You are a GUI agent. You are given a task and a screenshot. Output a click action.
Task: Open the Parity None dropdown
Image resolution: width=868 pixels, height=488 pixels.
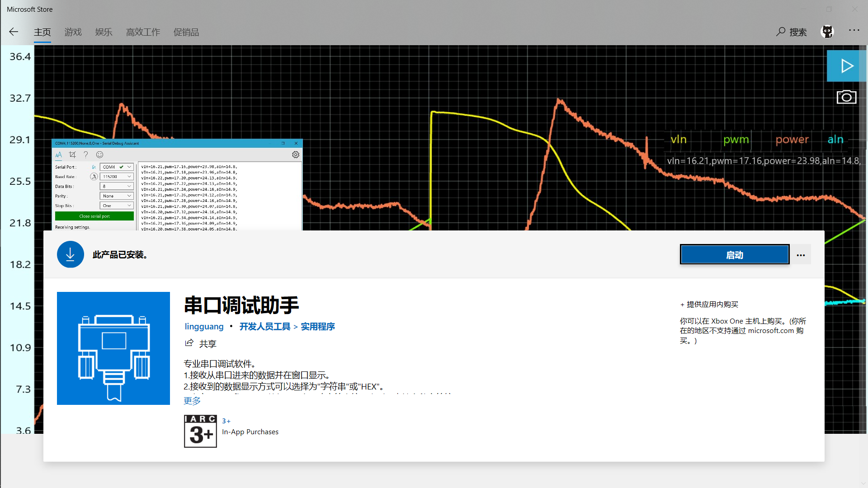(x=116, y=196)
